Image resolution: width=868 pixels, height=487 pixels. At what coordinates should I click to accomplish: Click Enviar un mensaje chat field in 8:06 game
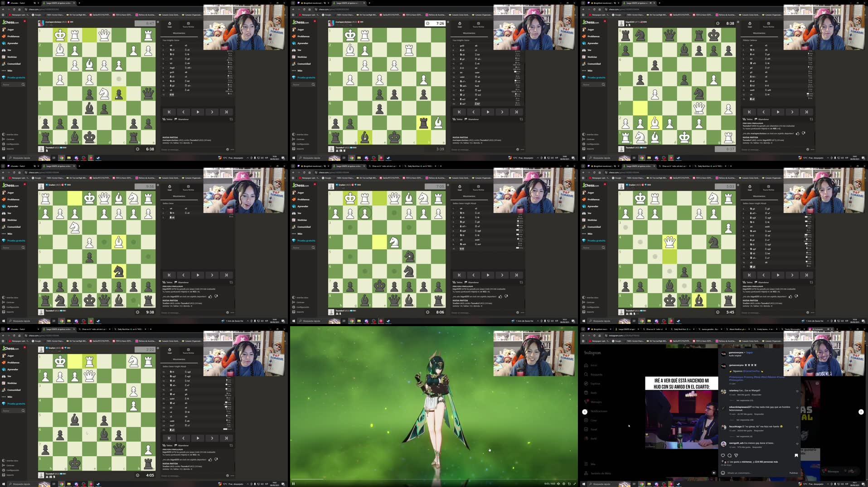click(x=483, y=313)
